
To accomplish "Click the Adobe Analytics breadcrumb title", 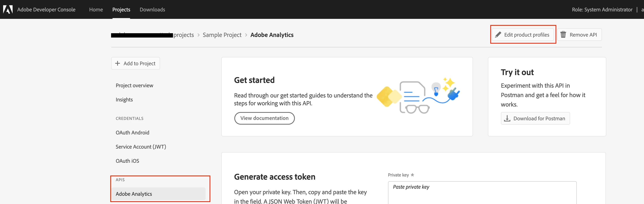I will tap(272, 35).
